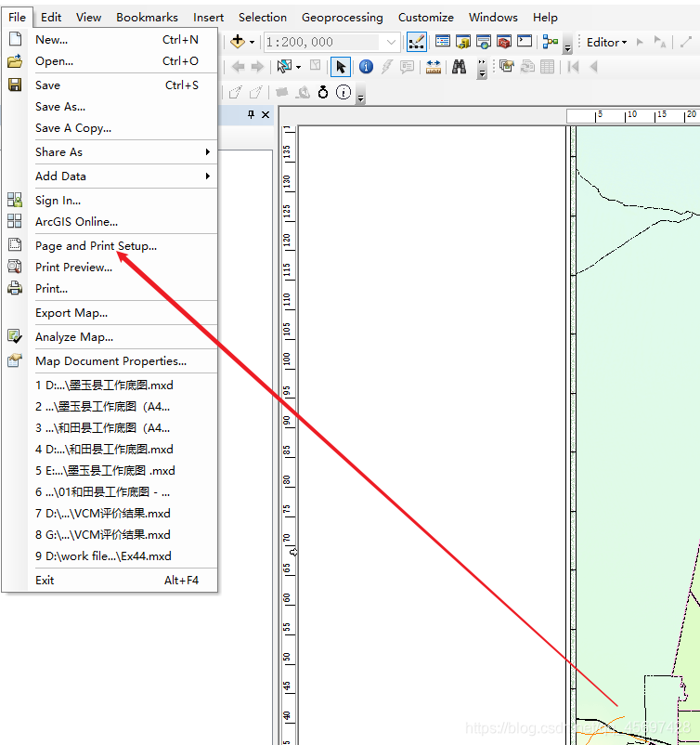The image size is (700, 745).
Task: Open the Selection menu
Action: coord(263,17)
